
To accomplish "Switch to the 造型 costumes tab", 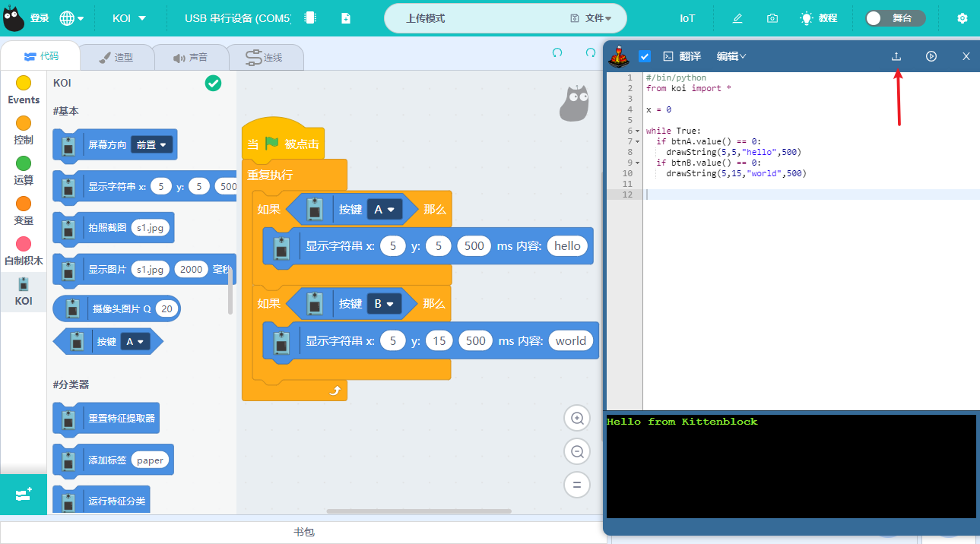I will coord(116,57).
